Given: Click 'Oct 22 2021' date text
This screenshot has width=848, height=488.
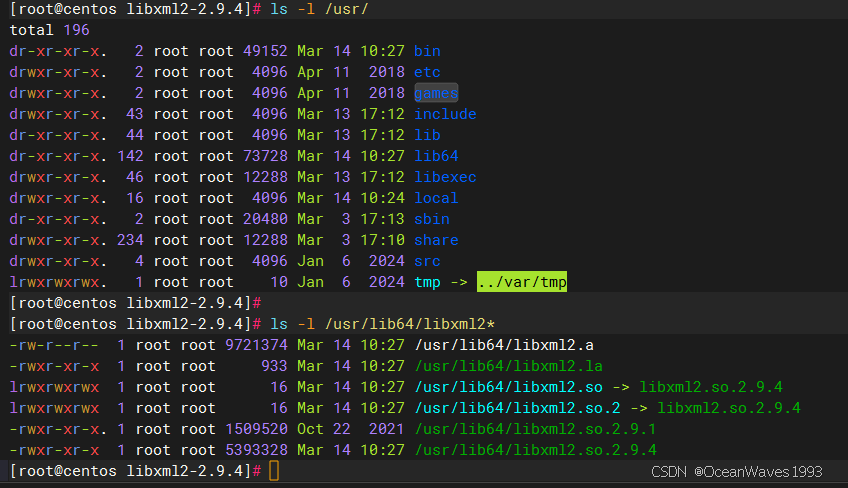Looking at the screenshot, I should 350,429.
